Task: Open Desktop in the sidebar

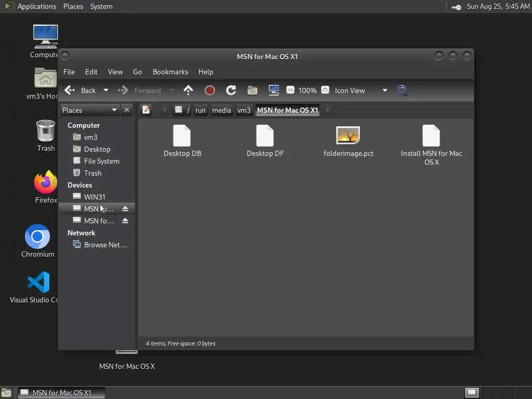Action: click(x=97, y=149)
